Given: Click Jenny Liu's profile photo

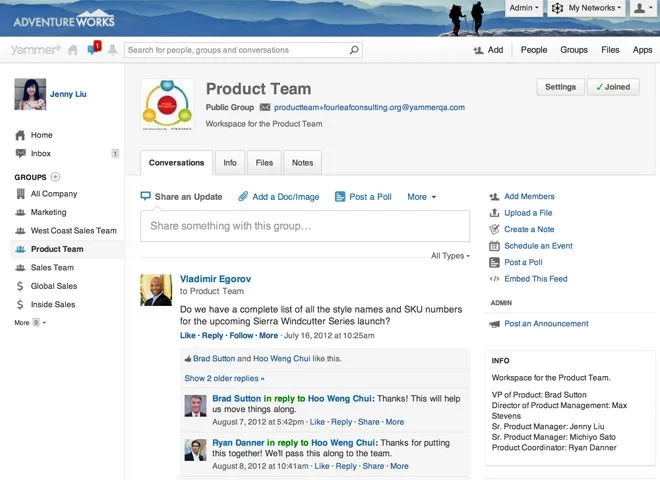Looking at the screenshot, I should point(30,94).
